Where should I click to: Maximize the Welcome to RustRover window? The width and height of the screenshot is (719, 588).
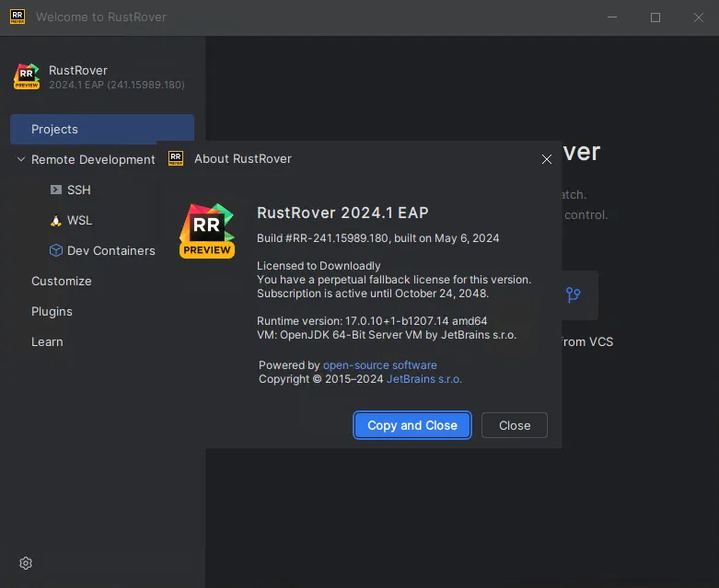(x=655, y=17)
